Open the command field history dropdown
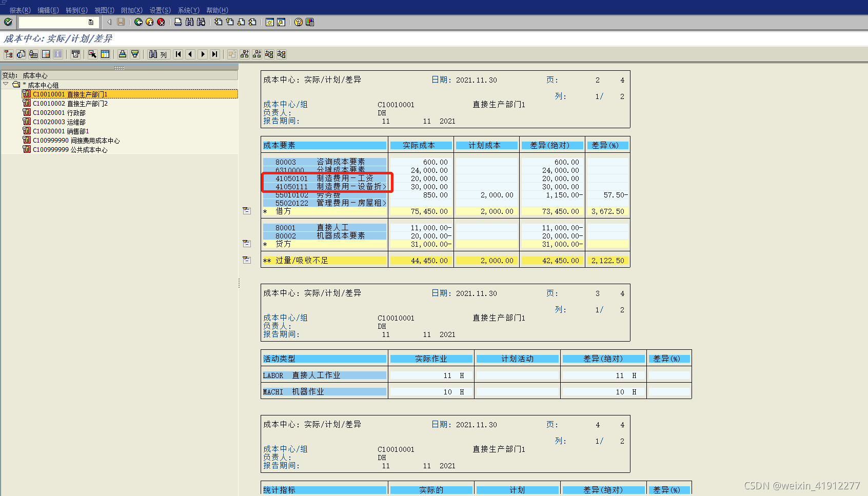Image resolution: width=868 pixels, height=496 pixels. click(91, 22)
